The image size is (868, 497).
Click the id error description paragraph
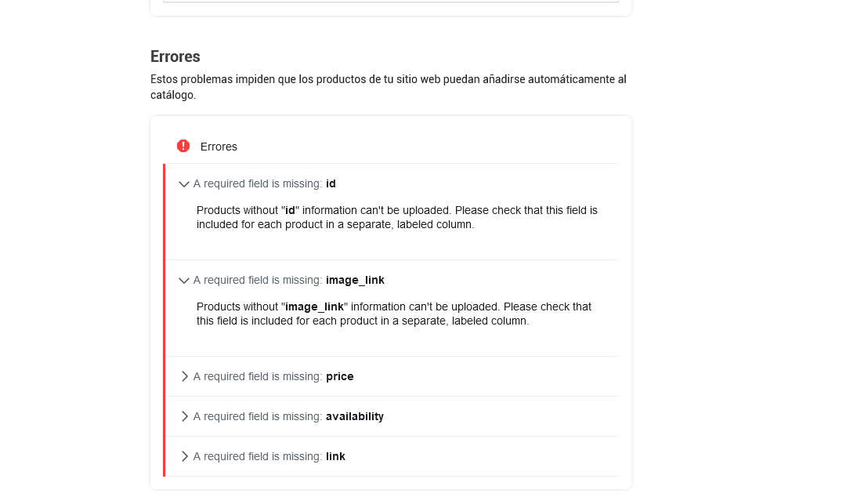397,217
